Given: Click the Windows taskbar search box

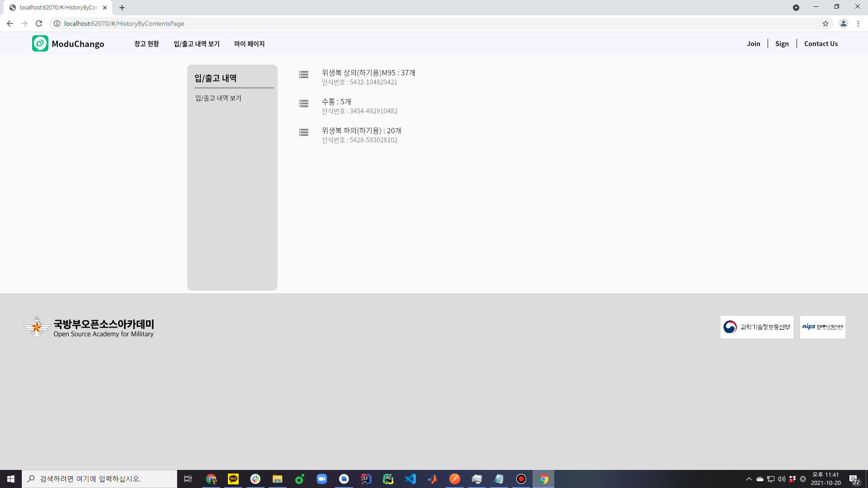Looking at the screenshot, I should pyautogui.click(x=99, y=479).
